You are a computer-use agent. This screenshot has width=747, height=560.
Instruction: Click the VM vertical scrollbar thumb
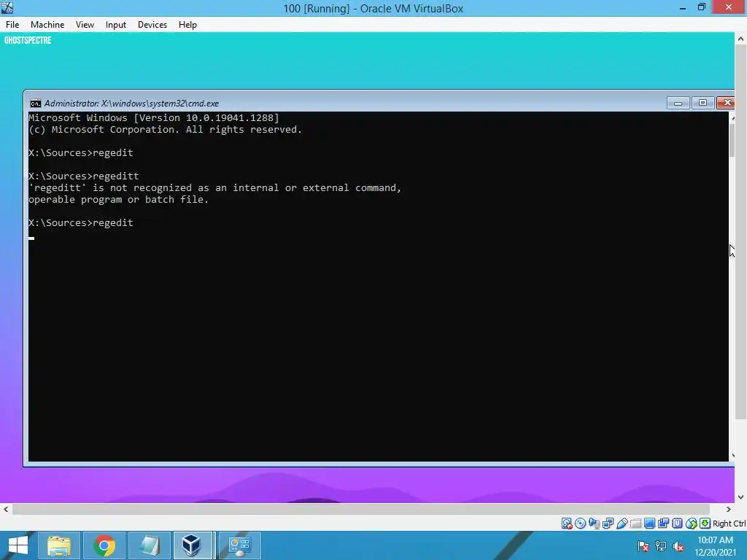(740, 233)
